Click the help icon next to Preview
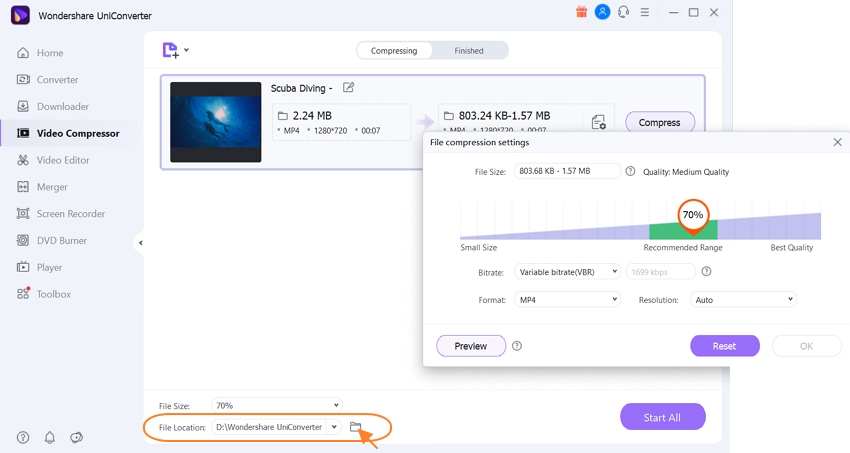This screenshot has height=453, width=850. tap(517, 346)
